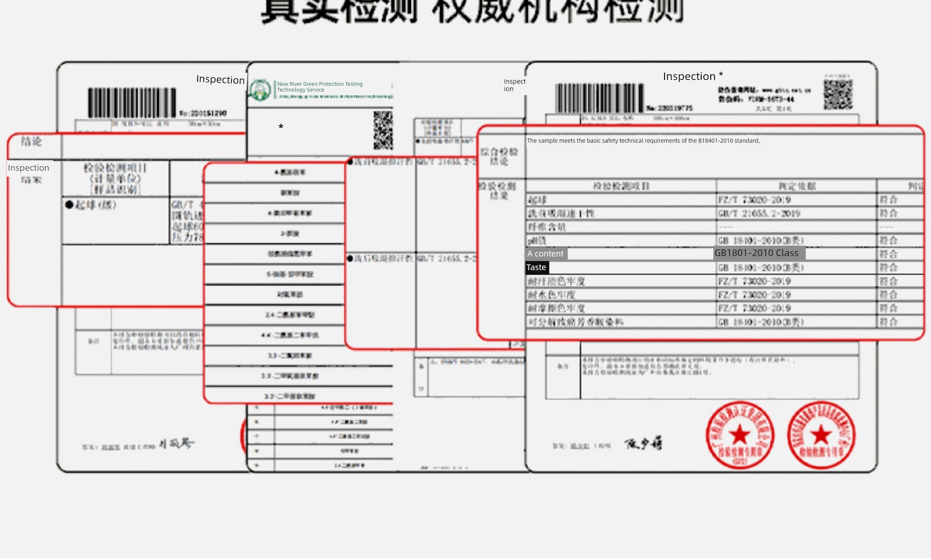This screenshot has width=931, height=560.
Task: Click the QR code on the middle report
Action: [x=383, y=130]
